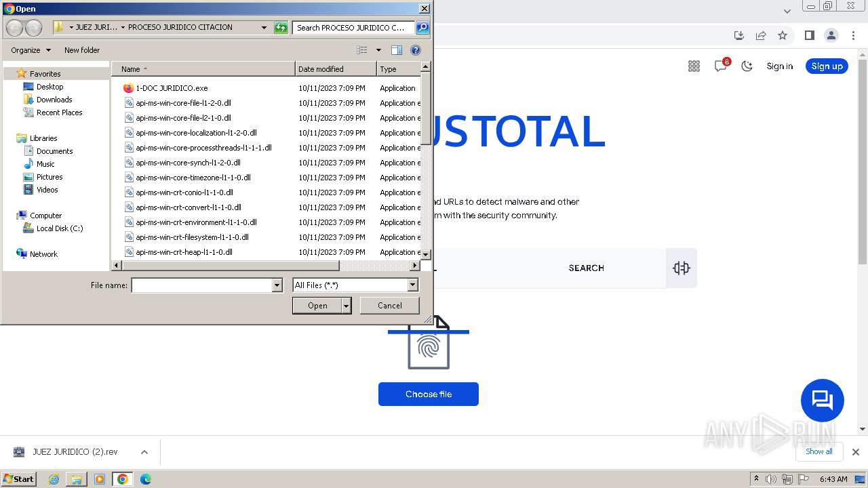Viewport: 868px width, 488px height.
Task: Select Documents library
Action: click(54, 151)
